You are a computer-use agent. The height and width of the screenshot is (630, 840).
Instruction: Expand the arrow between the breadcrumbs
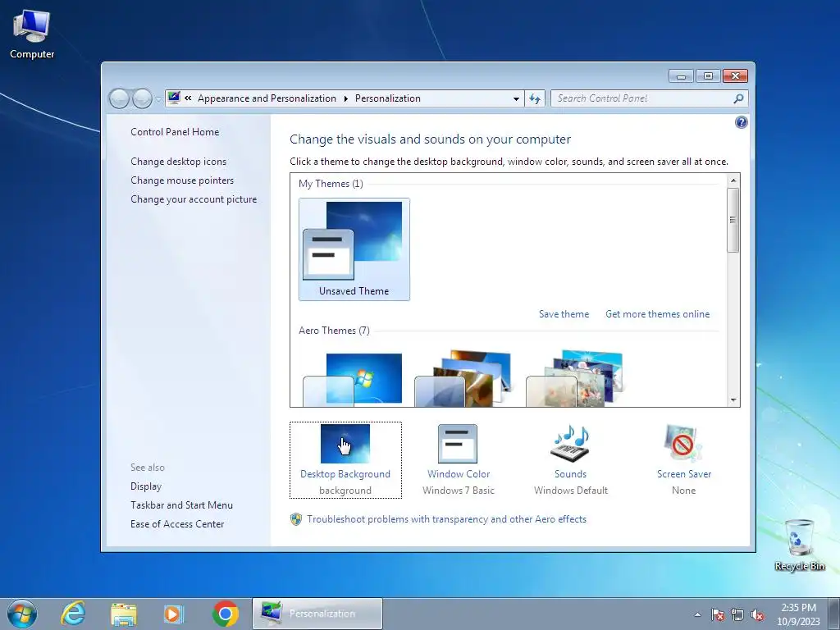pos(345,98)
